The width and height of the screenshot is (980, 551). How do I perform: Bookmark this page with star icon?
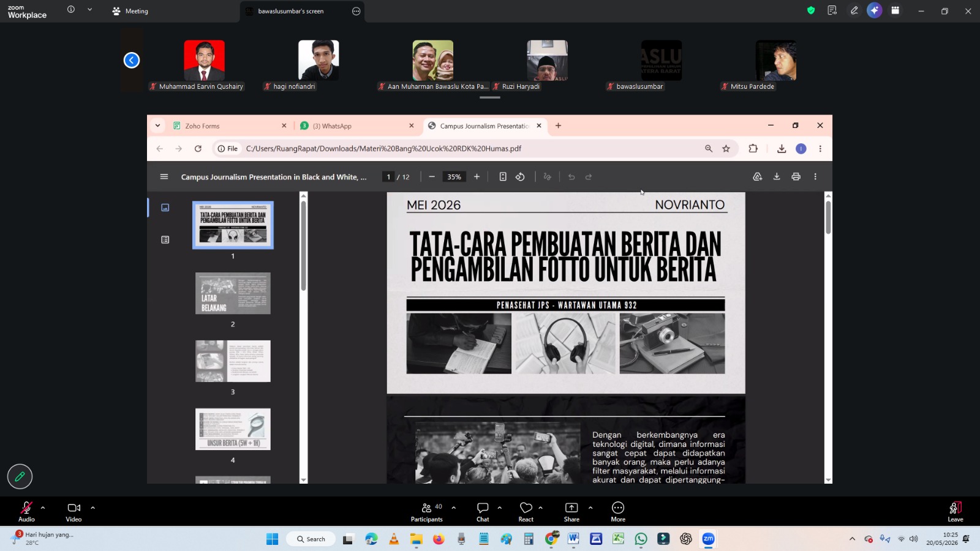click(x=726, y=149)
